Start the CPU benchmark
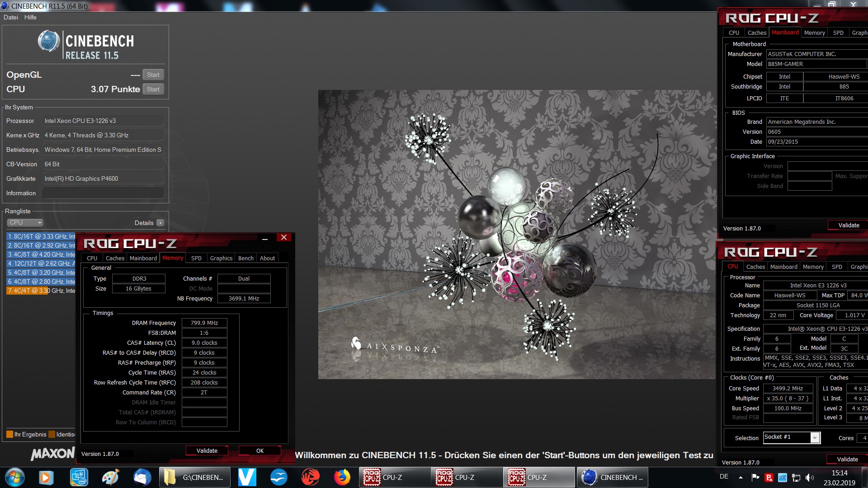The image size is (868, 488). click(153, 89)
